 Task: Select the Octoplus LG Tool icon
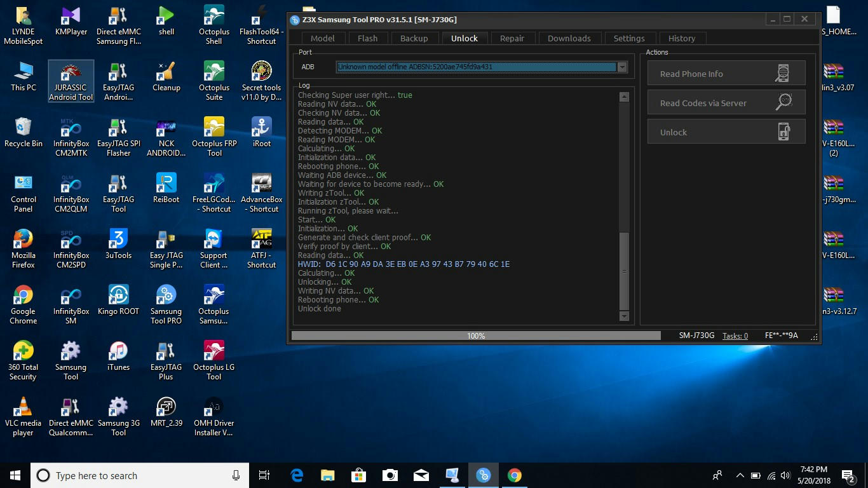pyautogui.click(x=214, y=361)
